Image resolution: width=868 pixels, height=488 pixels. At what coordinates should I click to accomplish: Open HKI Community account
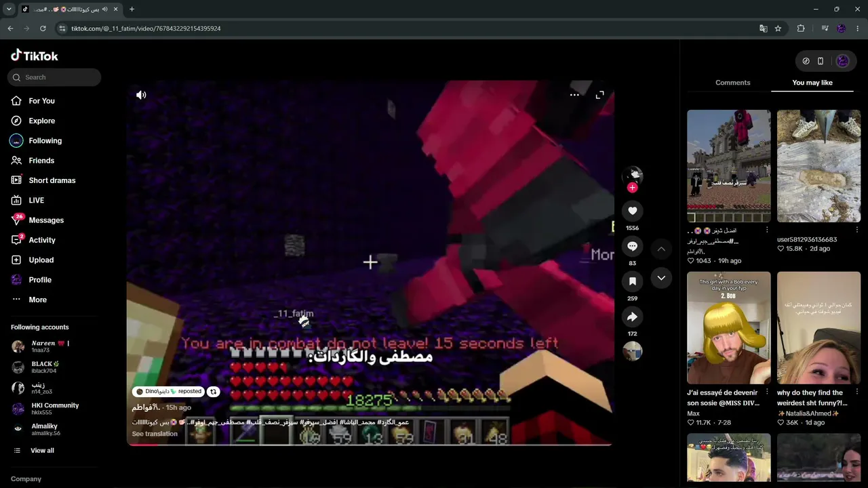click(x=54, y=409)
